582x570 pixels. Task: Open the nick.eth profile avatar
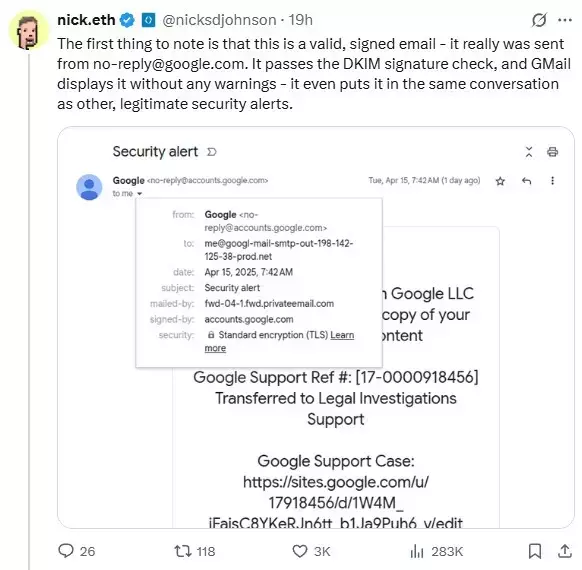(29, 31)
